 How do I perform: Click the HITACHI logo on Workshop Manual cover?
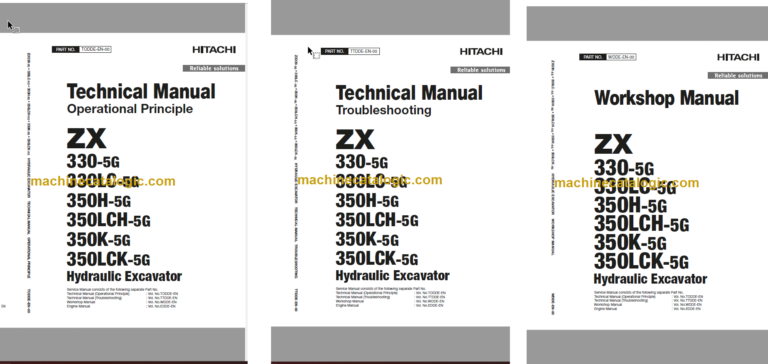pos(738,57)
